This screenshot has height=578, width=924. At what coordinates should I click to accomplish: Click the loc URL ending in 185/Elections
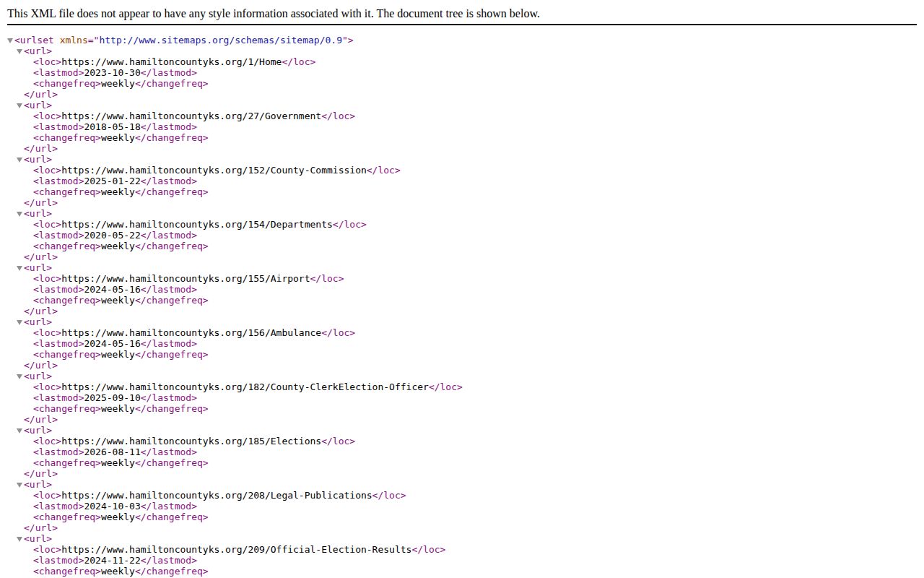(x=191, y=441)
